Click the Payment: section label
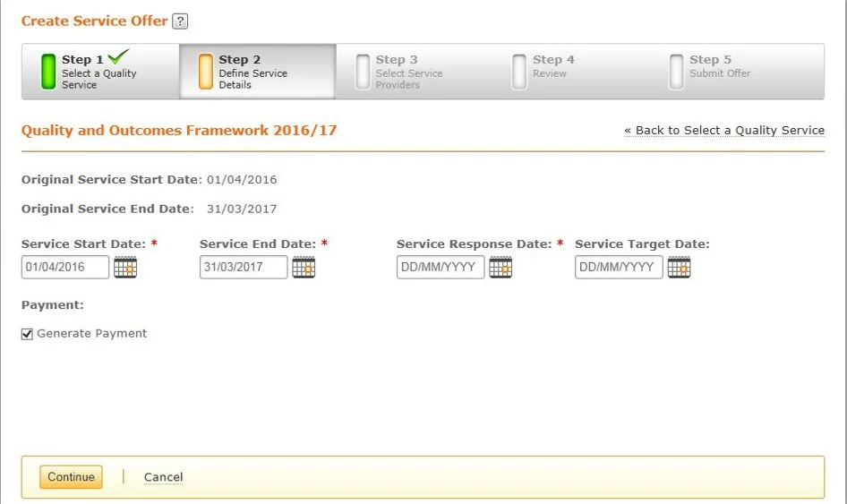This screenshot has height=504, width=847. (x=53, y=304)
